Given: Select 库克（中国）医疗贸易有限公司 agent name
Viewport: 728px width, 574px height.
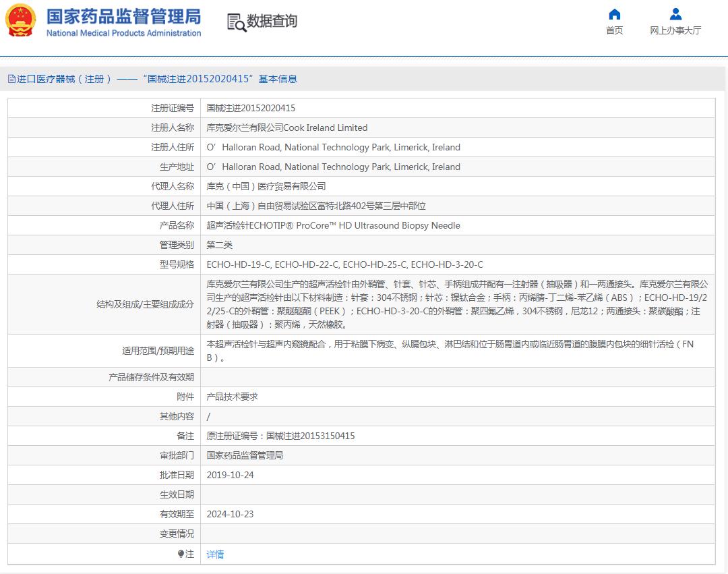Looking at the screenshot, I should 266,186.
